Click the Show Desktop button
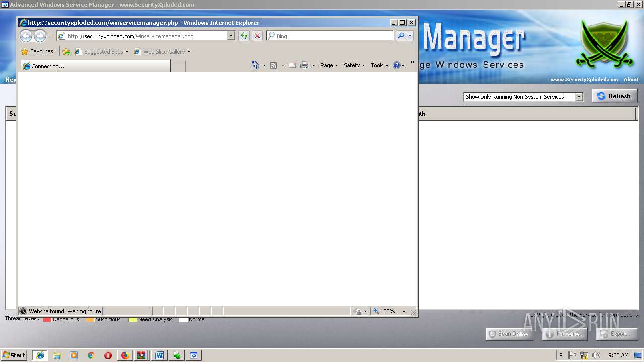 (638, 355)
